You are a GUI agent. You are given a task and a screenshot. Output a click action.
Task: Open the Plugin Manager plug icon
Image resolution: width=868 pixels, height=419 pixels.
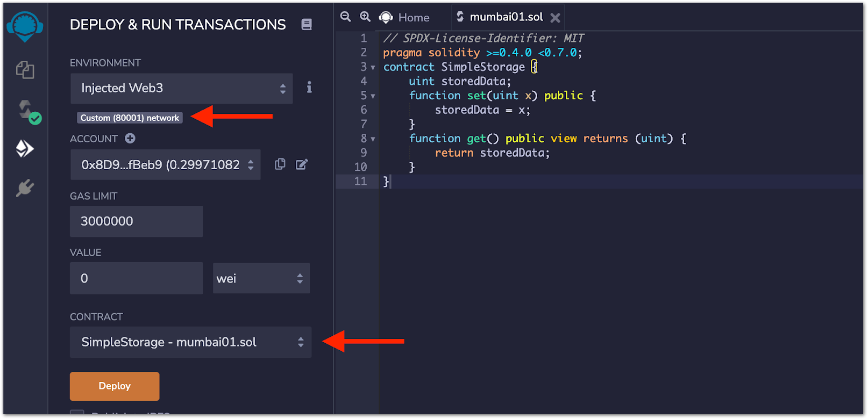click(x=25, y=188)
